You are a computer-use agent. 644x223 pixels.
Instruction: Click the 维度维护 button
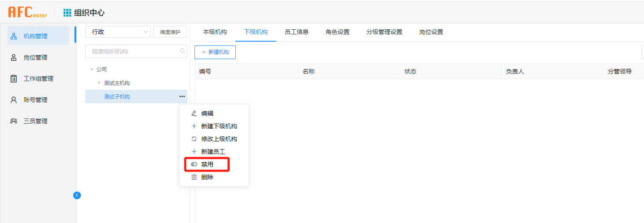[170, 32]
